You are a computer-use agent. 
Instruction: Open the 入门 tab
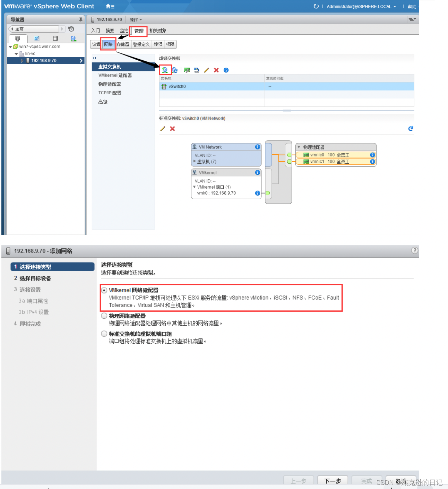96,31
